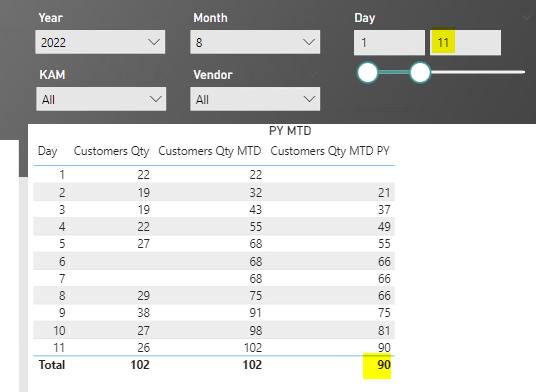
Task: Click the Day slider track past the right handle
Action: coord(478,72)
